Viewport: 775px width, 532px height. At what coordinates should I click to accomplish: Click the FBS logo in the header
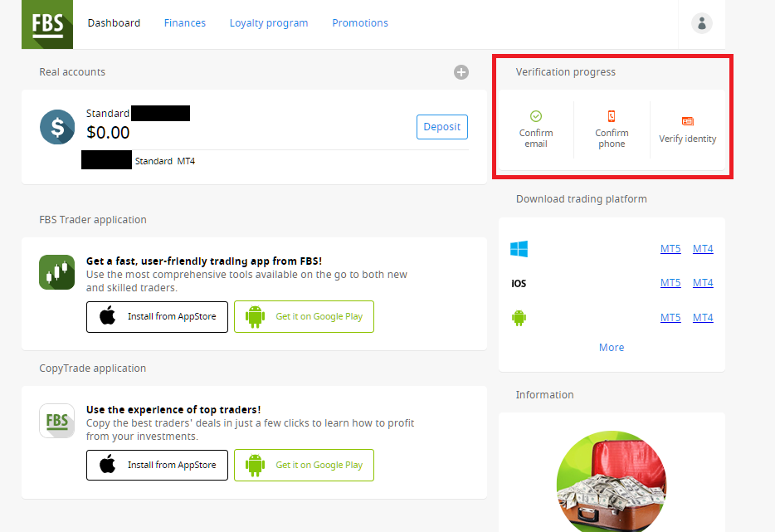(x=47, y=24)
